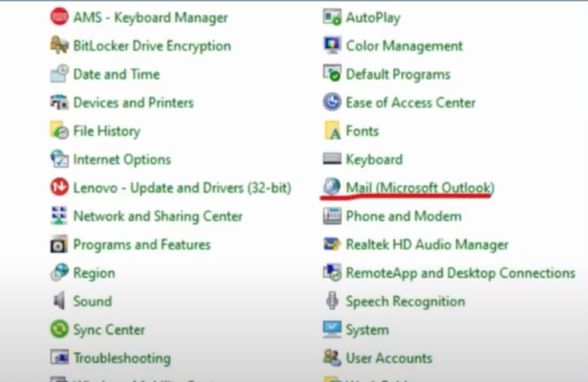The image size is (588, 382).
Task: Open the File History link
Action: (106, 132)
